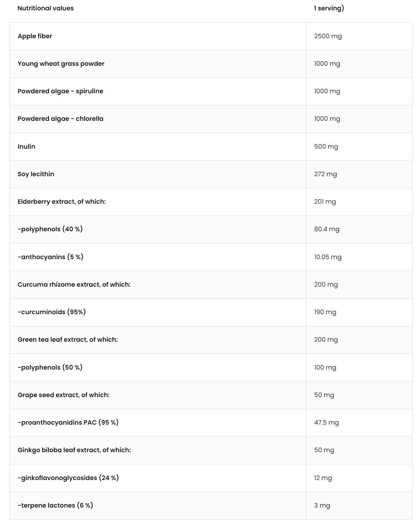The image size is (420, 524).
Task: Select the 'Apple fiber' row label
Action: coord(35,36)
